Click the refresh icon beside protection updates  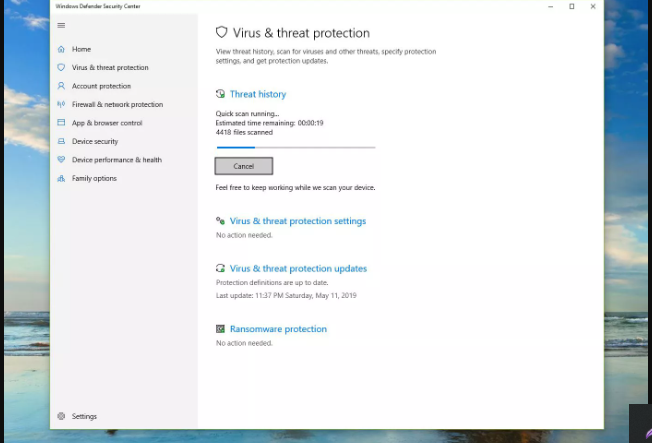220,268
